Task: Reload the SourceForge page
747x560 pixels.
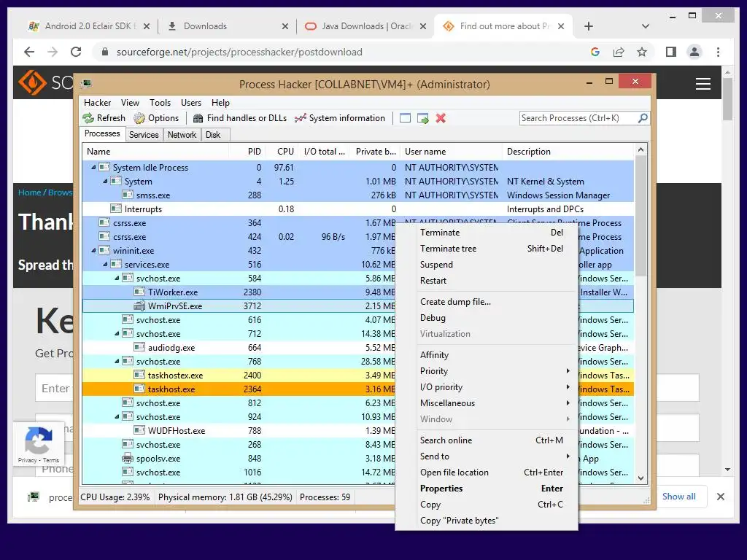Action: (x=76, y=52)
